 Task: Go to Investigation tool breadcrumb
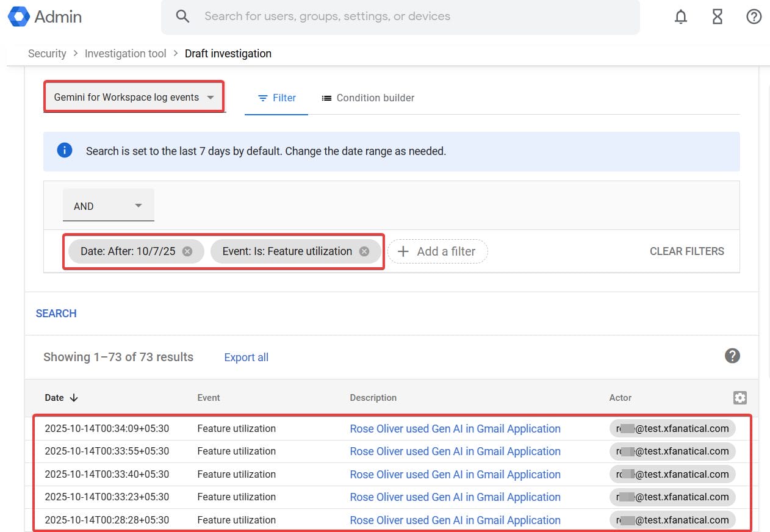point(125,54)
